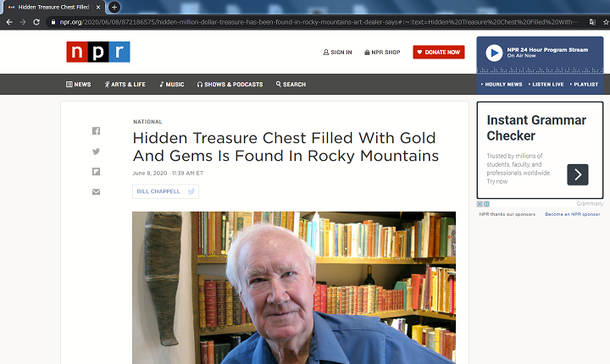The width and height of the screenshot is (610, 364).
Task: Share article via Twitter bird icon
Action: 96,152
